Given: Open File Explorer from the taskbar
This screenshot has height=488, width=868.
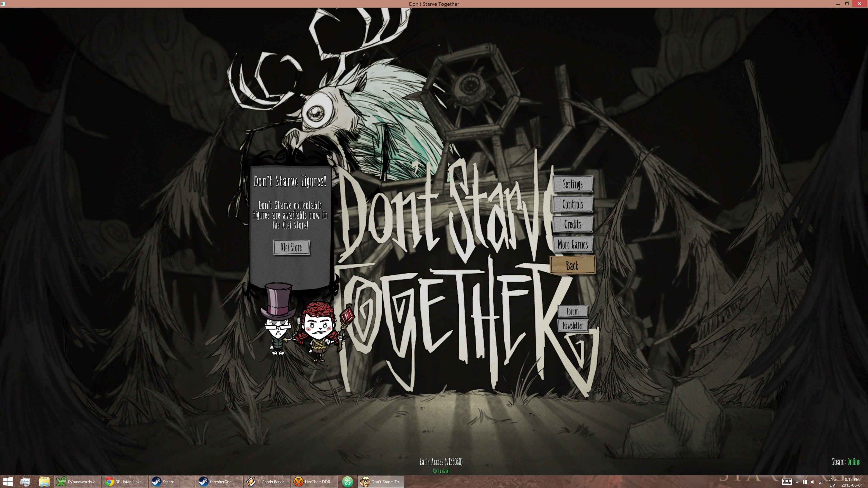Looking at the screenshot, I should click(x=44, y=482).
